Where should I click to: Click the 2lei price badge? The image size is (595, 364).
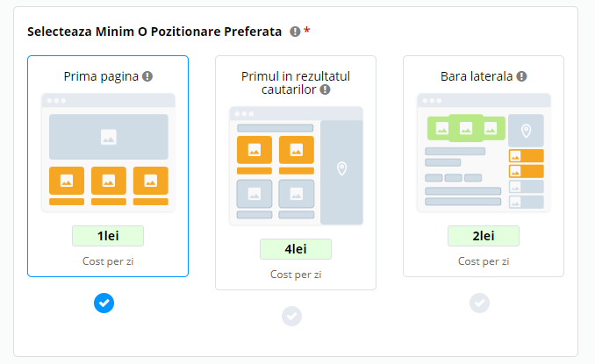pyautogui.click(x=484, y=236)
